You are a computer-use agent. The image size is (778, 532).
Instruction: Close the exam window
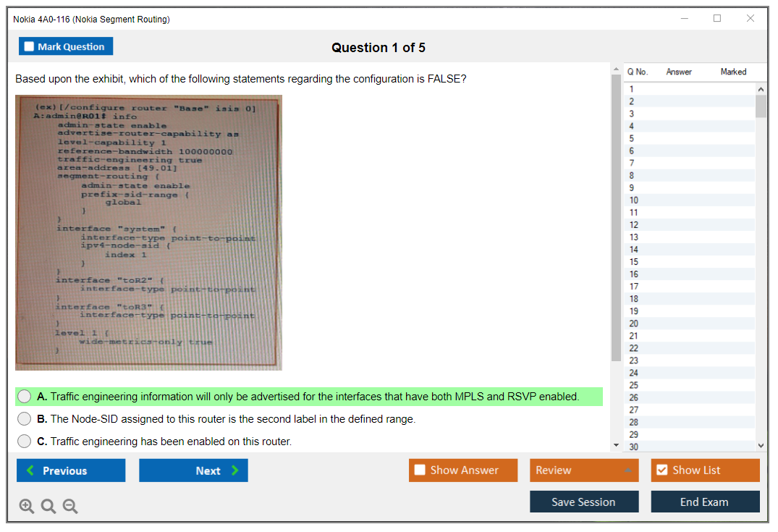tap(750, 19)
